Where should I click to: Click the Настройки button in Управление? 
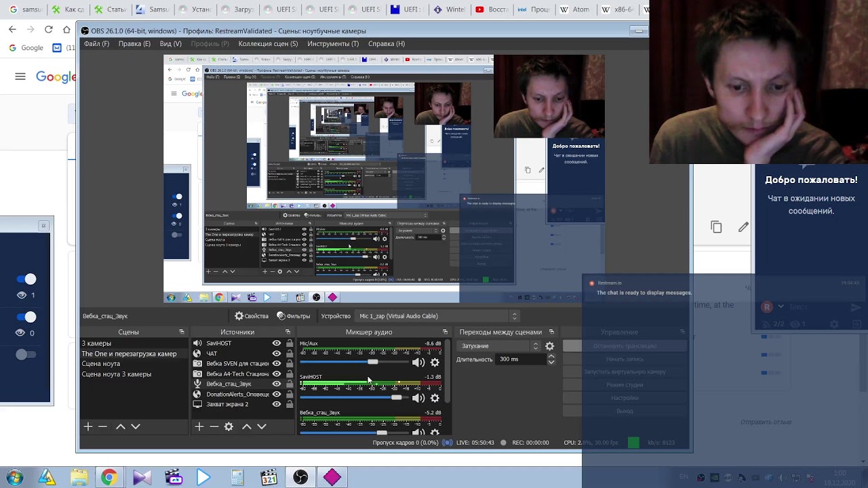pyautogui.click(x=625, y=398)
